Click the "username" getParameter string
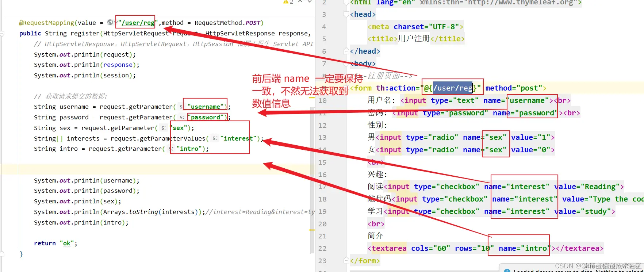This screenshot has height=272, width=644. (205, 107)
